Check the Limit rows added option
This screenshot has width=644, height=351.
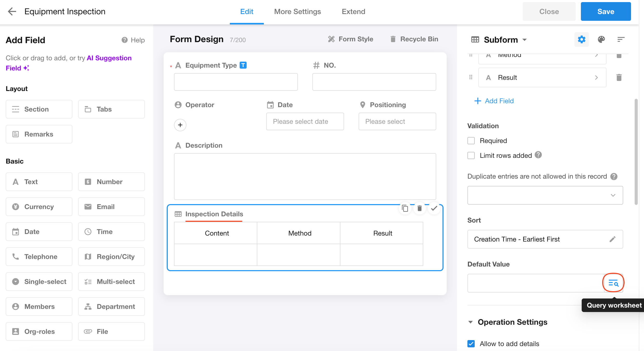471,155
